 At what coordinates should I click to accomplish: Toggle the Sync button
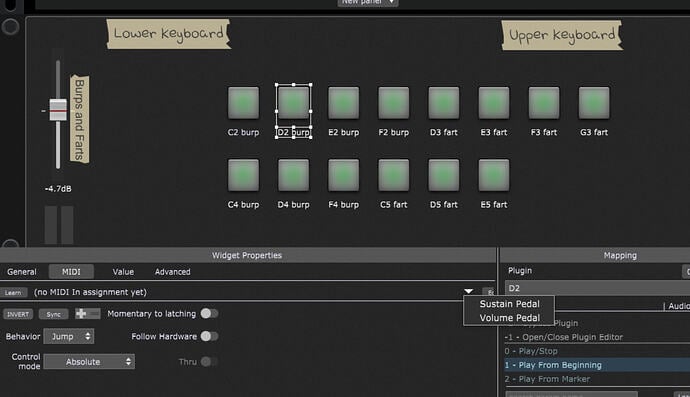click(x=54, y=314)
